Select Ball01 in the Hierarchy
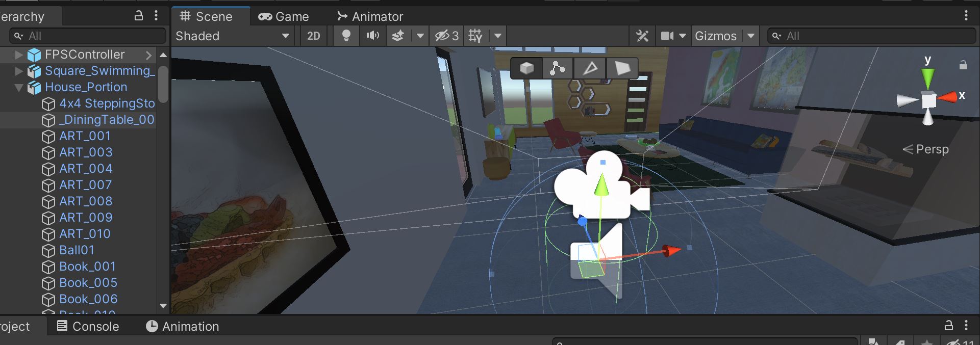The height and width of the screenshot is (345, 980). [78, 250]
